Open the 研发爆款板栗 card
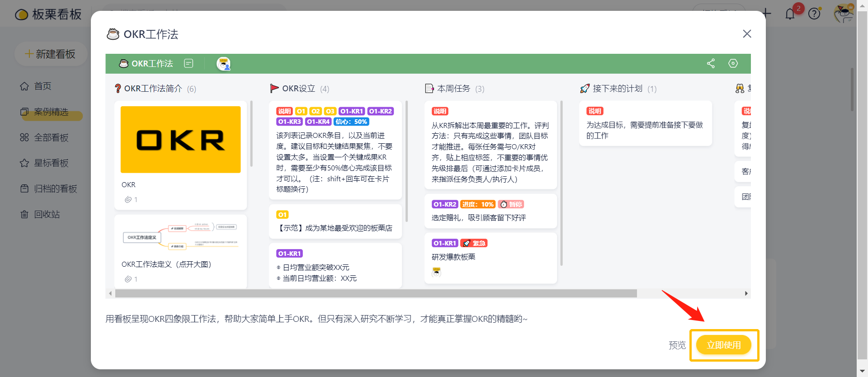This screenshot has height=377, width=868. pos(453,257)
